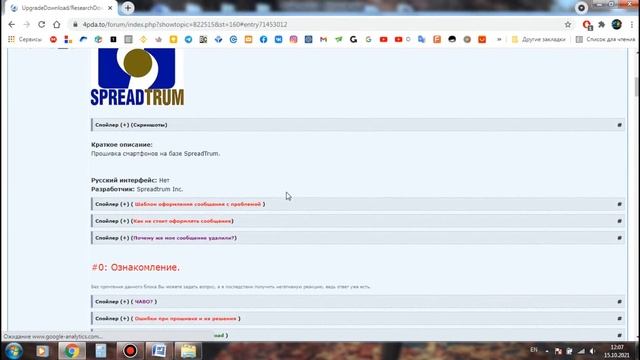Screen dimensions: 640x360
Task: View site info via the lock icon
Action: [x=75, y=24]
